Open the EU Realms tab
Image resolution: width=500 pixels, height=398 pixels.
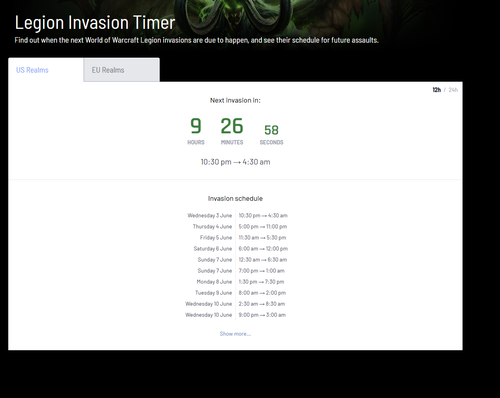tap(122, 70)
